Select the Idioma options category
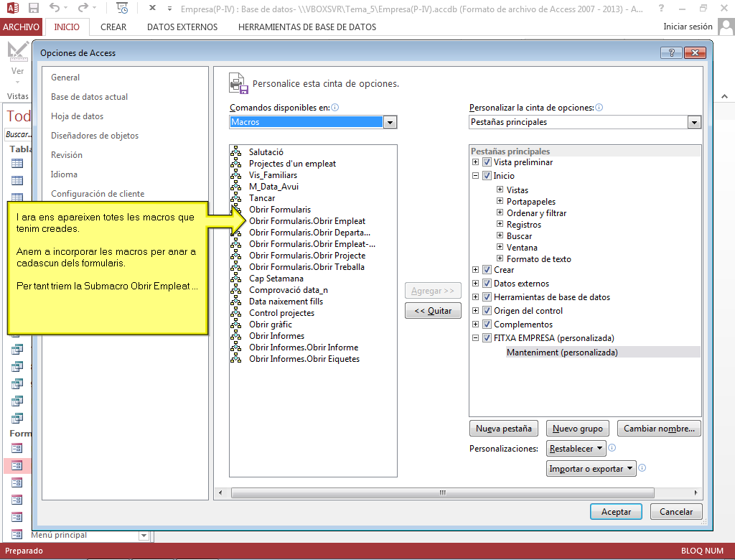 [64, 174]
